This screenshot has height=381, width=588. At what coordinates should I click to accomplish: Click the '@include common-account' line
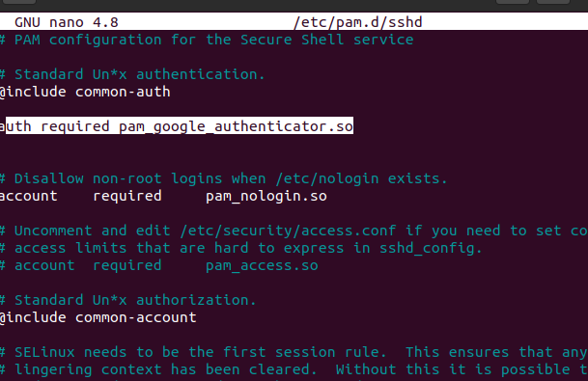click(x=98, y=317)
